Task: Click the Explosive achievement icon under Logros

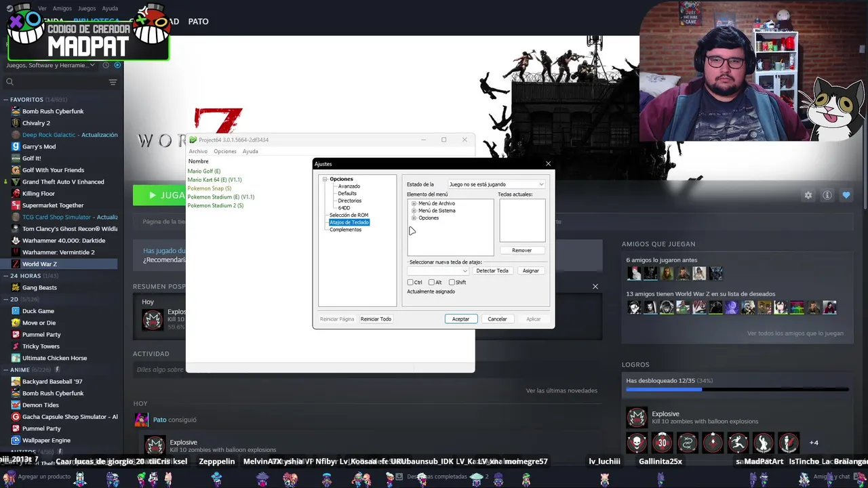Action: pos(637,418)
